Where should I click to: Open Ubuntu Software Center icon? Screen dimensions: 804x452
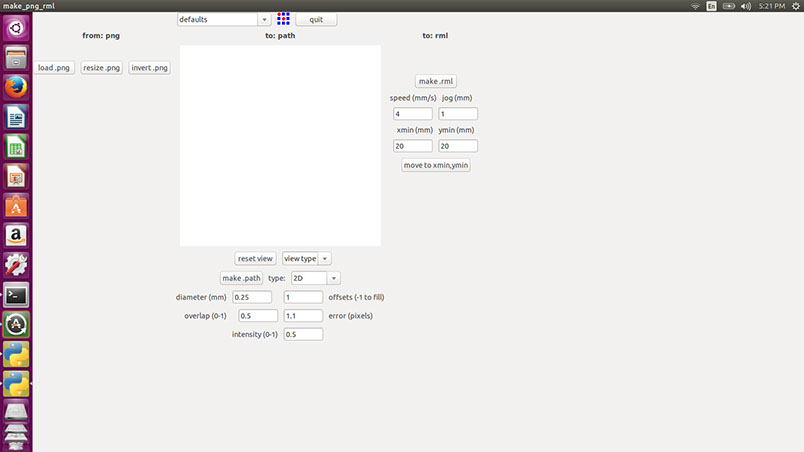tap(16, 206)
